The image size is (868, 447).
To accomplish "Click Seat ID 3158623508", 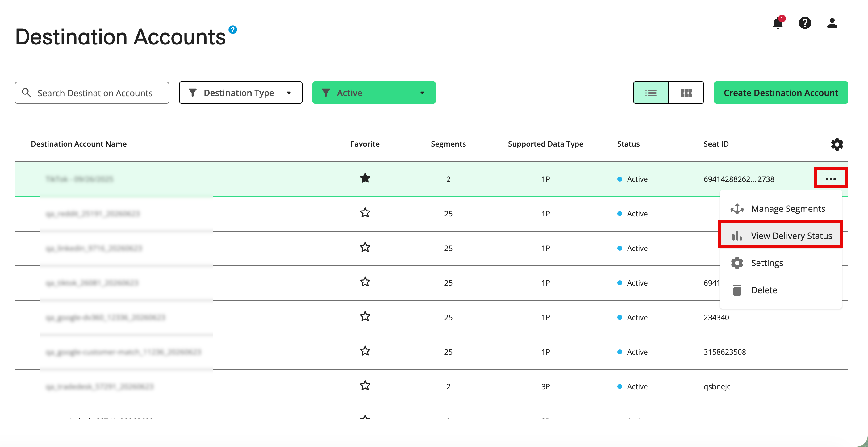I will [724, 352].
